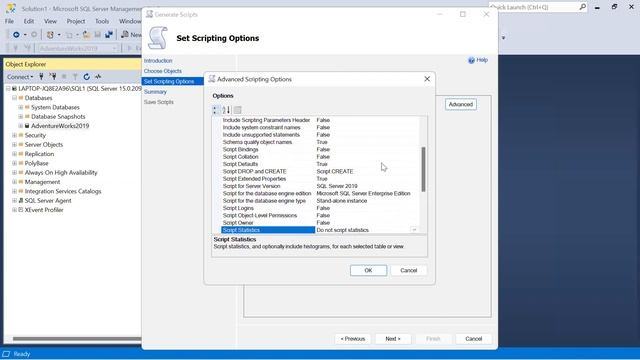Screen dimensions: 640x360
Task: Expand the Management tree node
Action: coord(14,182)
